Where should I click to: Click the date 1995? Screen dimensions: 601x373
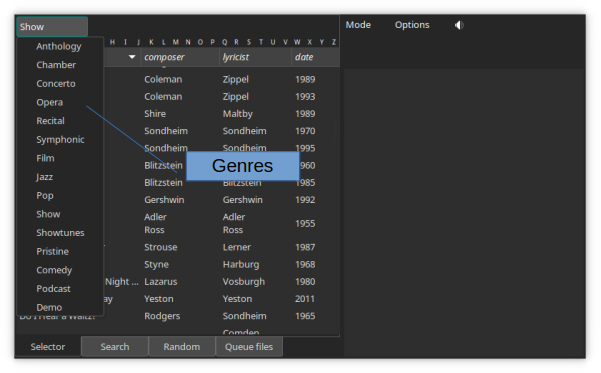[305, 148]
